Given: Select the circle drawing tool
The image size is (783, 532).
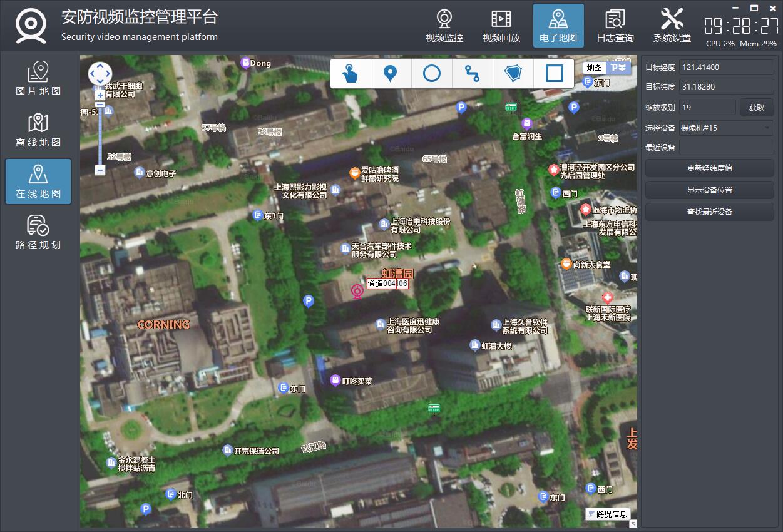Looking at the screenshot, I should 432,74.
